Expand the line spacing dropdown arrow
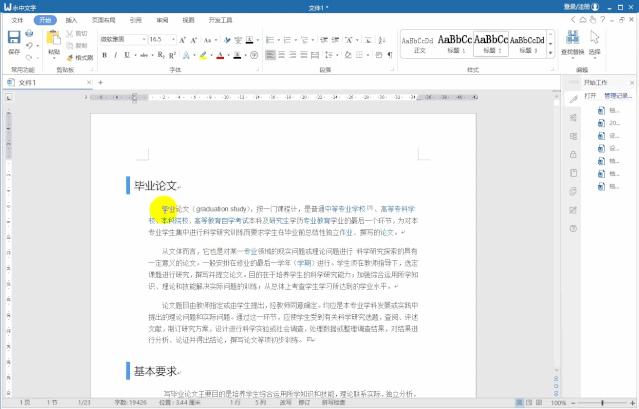The image size is (639, 409). click(x=337, y=55)
